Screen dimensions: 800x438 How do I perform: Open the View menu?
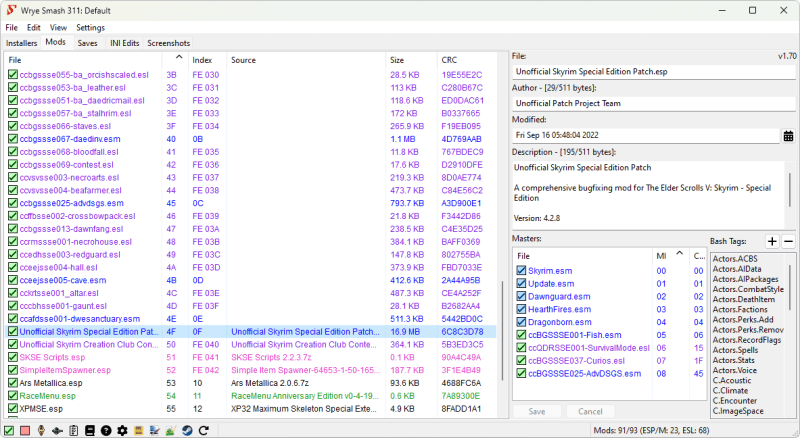[x=58, y=28]
